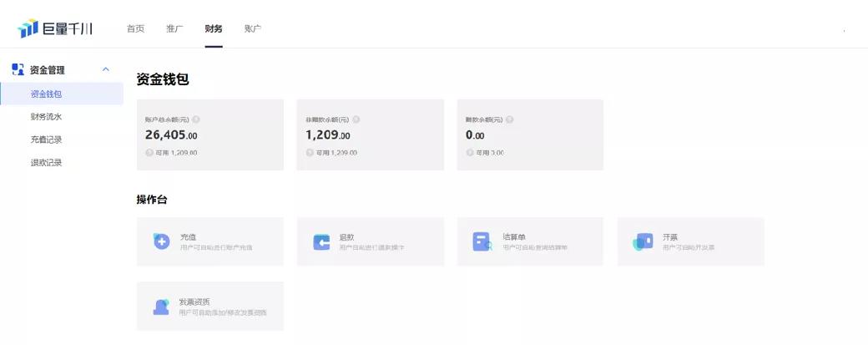The width and height of the screenshot is (868, 345).
Task: Open the 开票 card
Action: tap(691, 241)
